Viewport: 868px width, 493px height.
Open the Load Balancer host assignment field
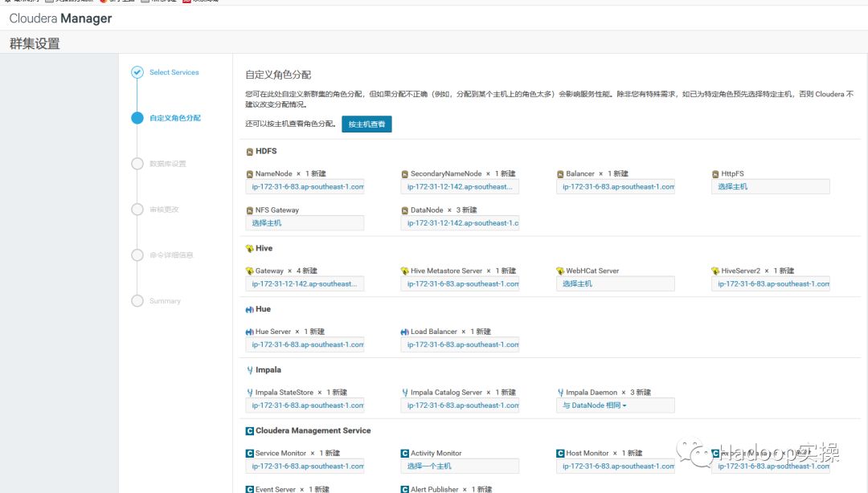460,344
